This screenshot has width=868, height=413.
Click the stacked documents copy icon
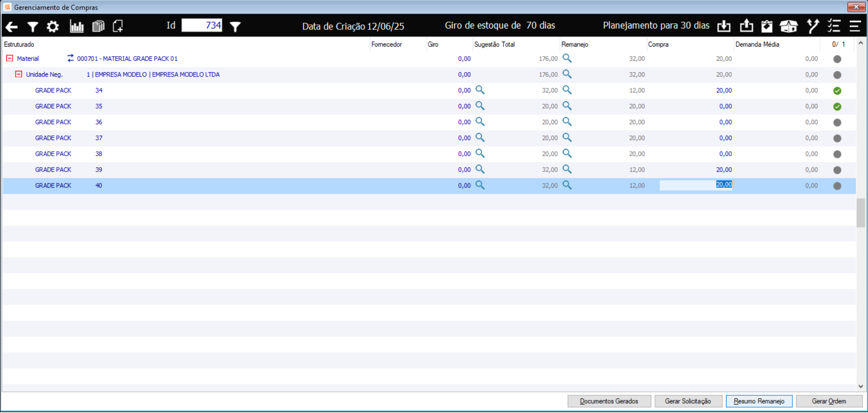pos(98,26)
